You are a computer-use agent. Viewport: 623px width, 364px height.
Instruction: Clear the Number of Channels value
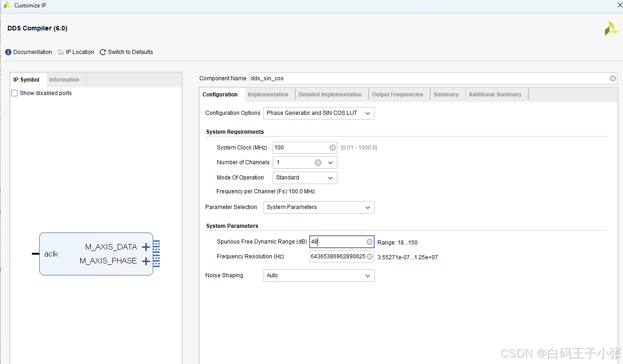tap(318, 162)
